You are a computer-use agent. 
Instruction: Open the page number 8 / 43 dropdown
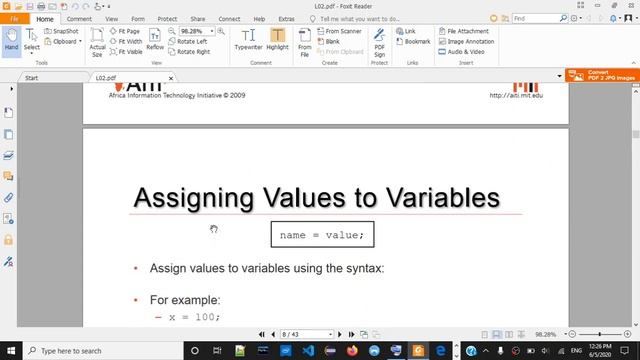(330, 334)
